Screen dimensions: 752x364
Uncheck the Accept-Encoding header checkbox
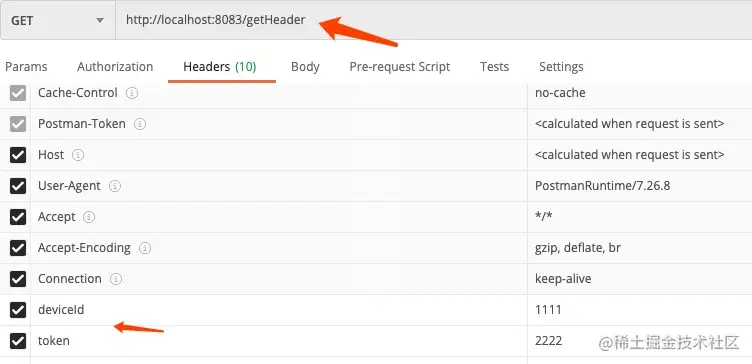pyautogui.click(x=18, y=248)
